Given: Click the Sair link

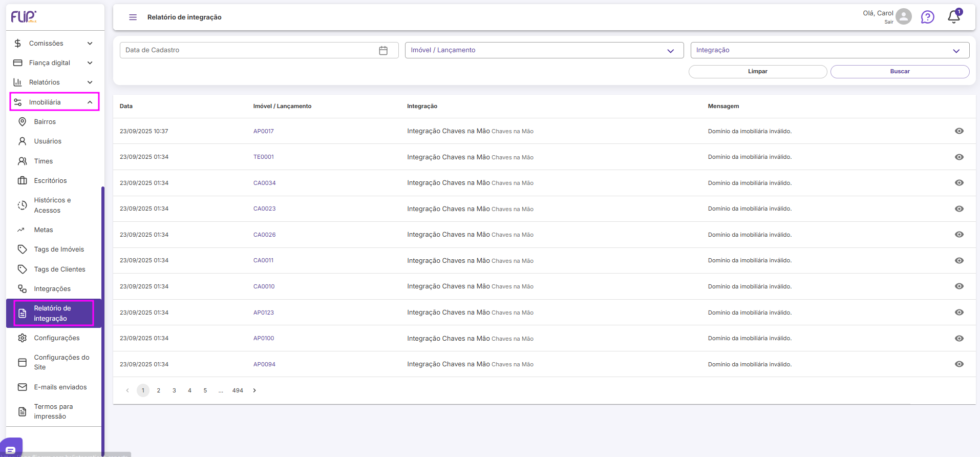Looking at the screenshot, I should point(889,22).
